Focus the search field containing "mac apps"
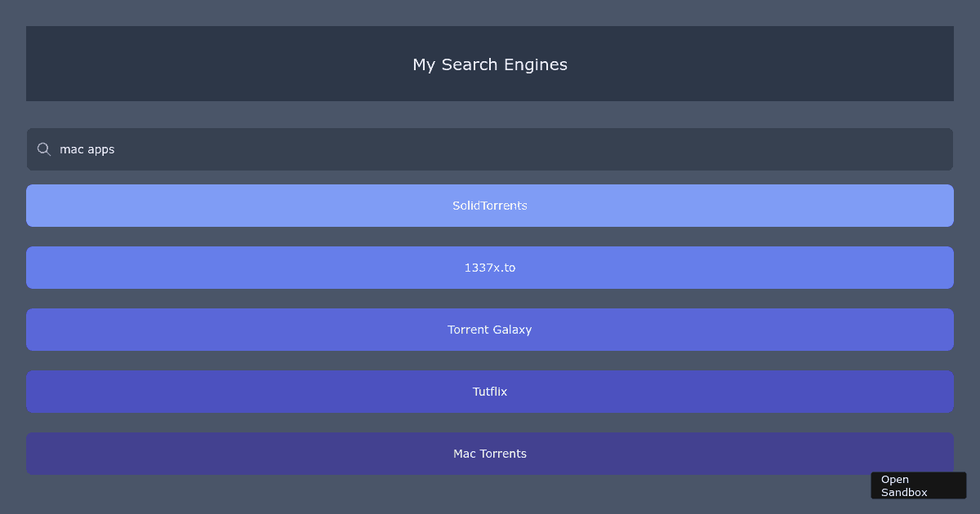The height and width of the screenshot is (514, 980). (x=490, y=149)
